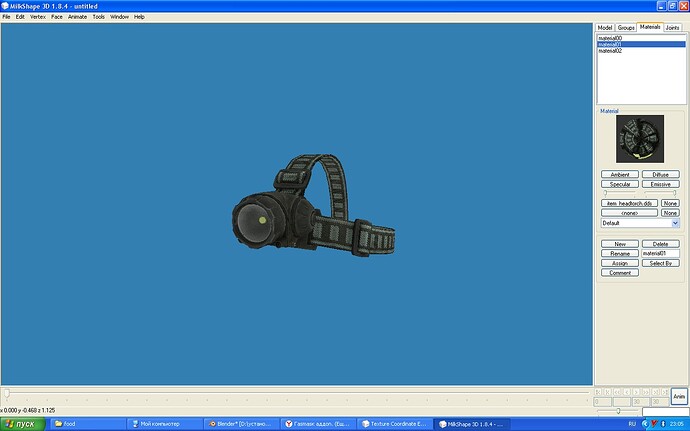Click the Select By button
The width and height of the screenshot is (690, 431).
click(x=660, y=263)
